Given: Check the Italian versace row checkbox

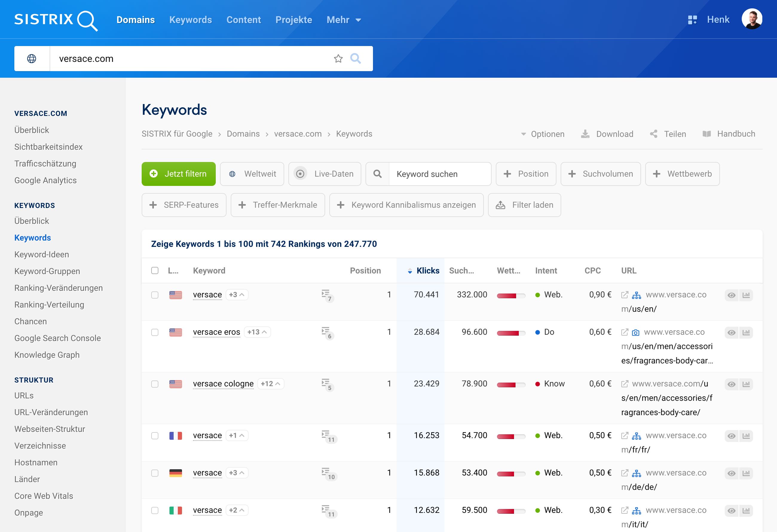Looking at the screenshot, I should (155, 510).
